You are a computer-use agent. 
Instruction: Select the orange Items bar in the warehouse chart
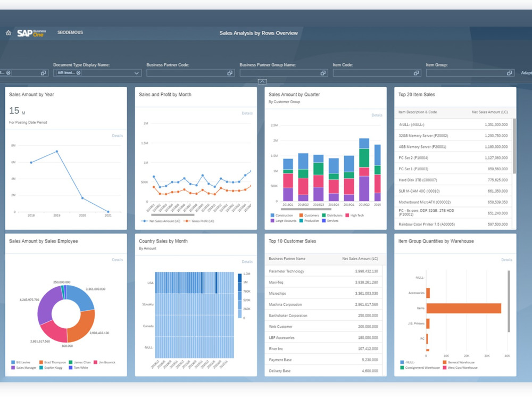pyautogui.click(x=464, y=308)
